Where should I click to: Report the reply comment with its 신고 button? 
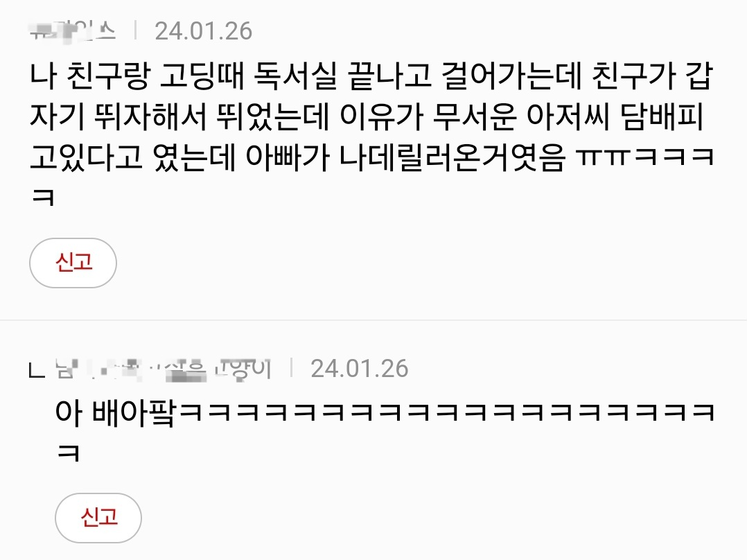tap(98, 518)
